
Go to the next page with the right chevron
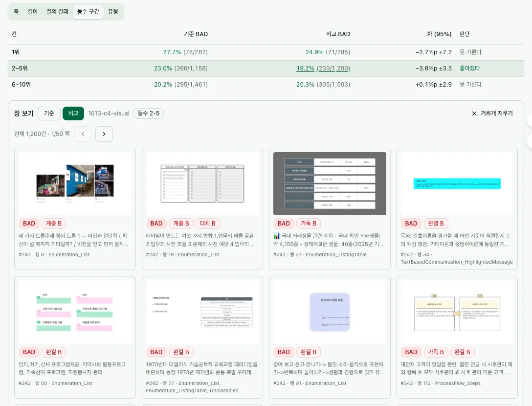[104, 134]
